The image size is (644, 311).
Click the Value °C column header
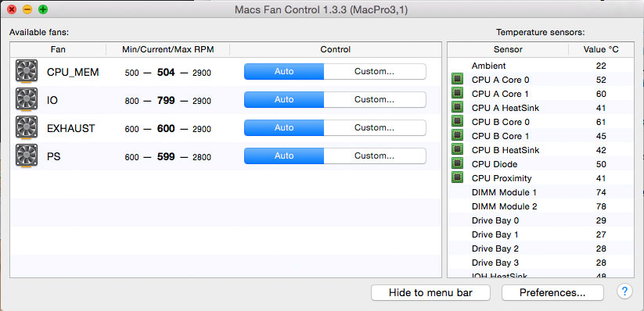[x=601, y=50]
